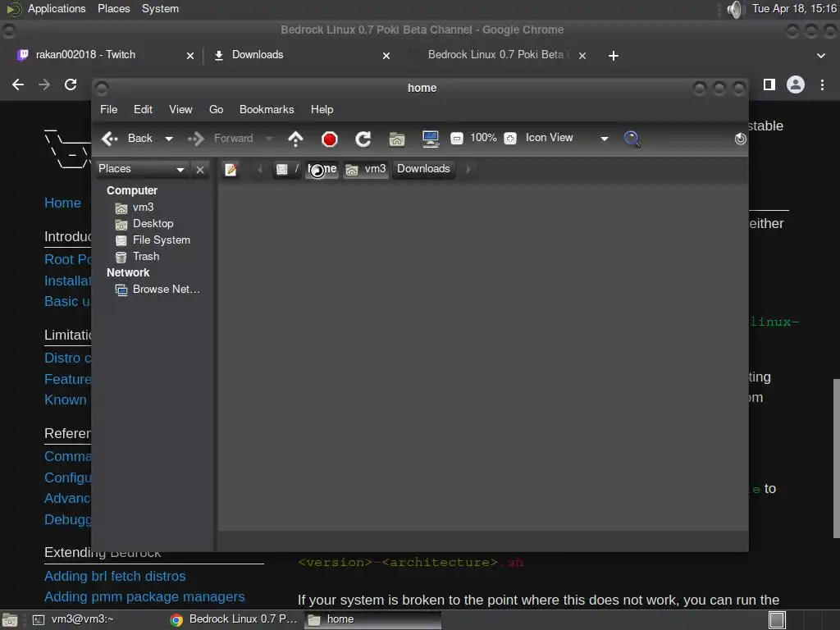This screenshot has width=840, height=630.
Task: Open the Go menu in file manager
Action: click(x=216, y=110)
